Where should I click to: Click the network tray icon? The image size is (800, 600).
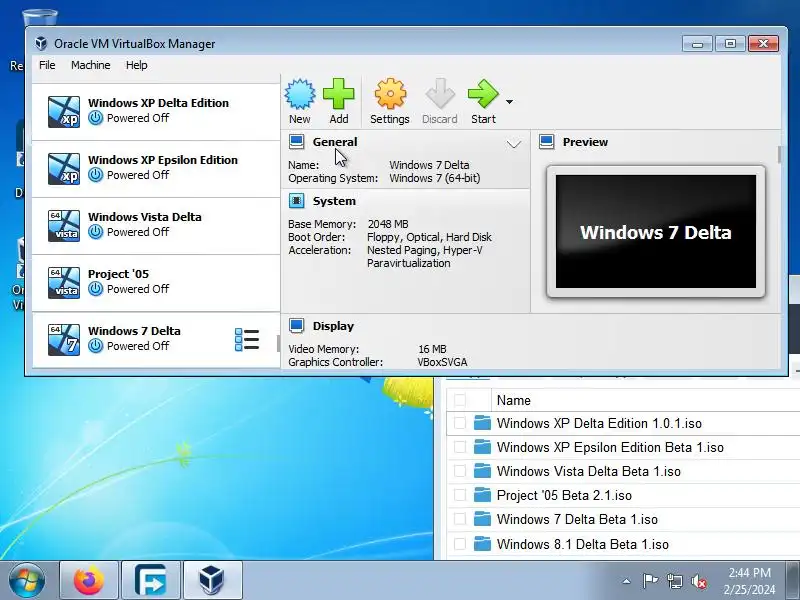(x=674, y=581)
